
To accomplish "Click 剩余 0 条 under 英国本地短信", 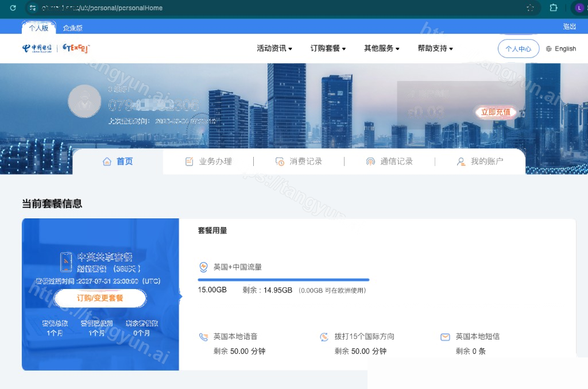I will (471, 352).
